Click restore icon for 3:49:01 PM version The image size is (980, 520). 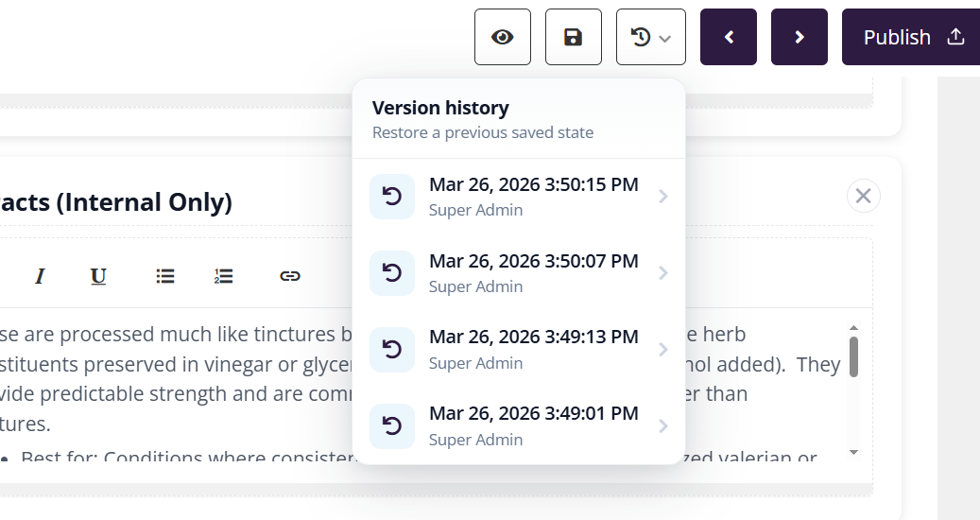pyautogui.click(x=392, y=425)
